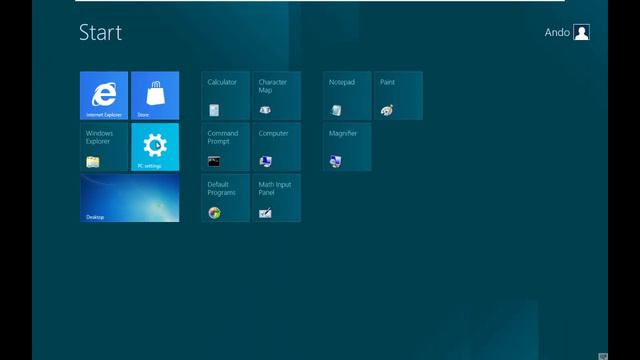640x360 pixels.
Task: Open the Default Programs tile
Action: [226, 198]
